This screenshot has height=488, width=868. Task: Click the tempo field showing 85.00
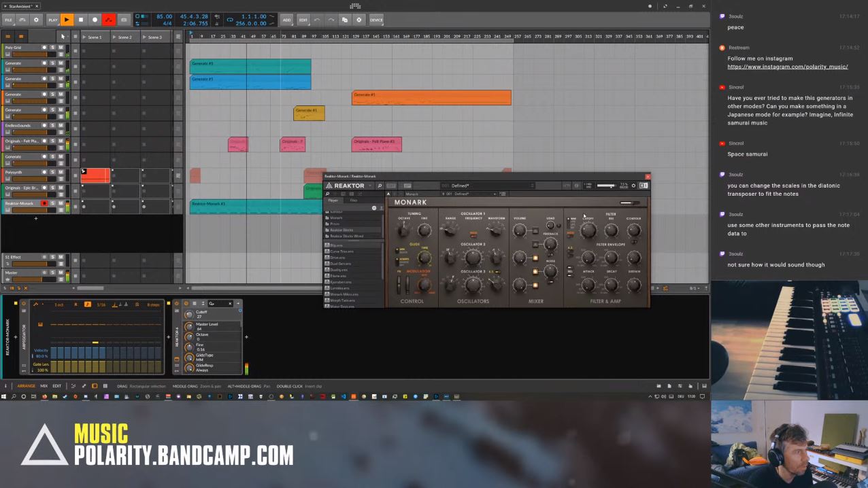click(164, 16)
